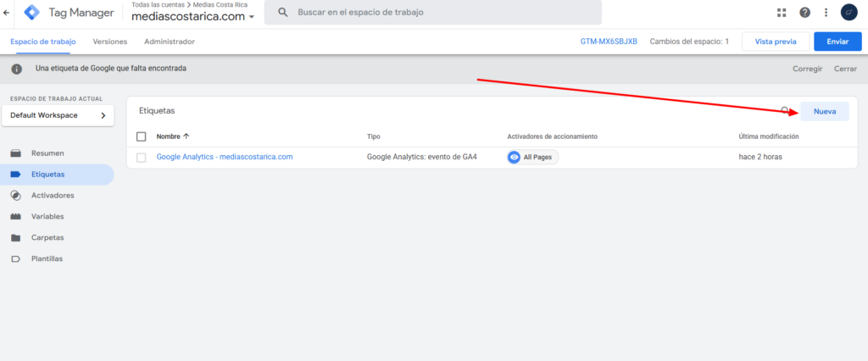Switch to the Versiones tab

[109, 42]
